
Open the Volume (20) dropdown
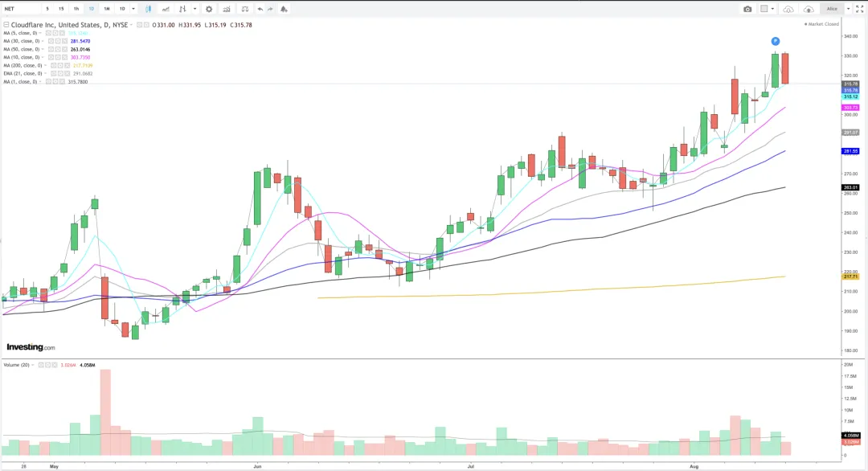click(x=33, y=365)
